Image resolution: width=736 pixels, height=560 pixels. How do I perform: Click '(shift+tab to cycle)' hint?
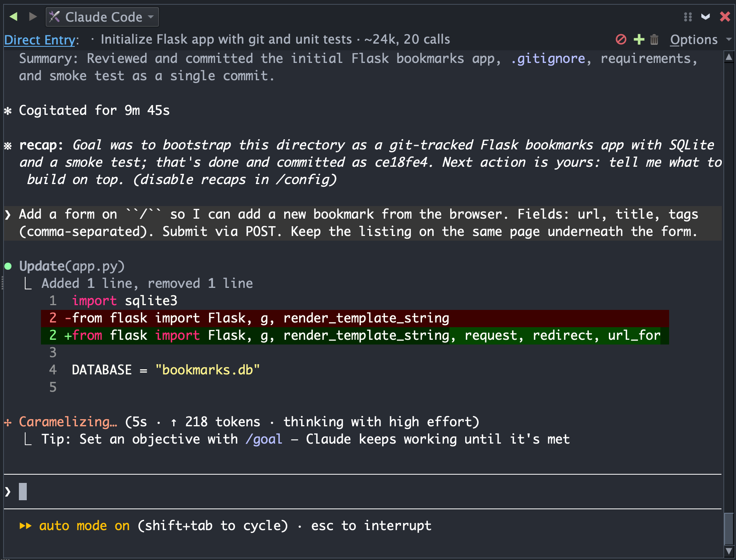213,526
